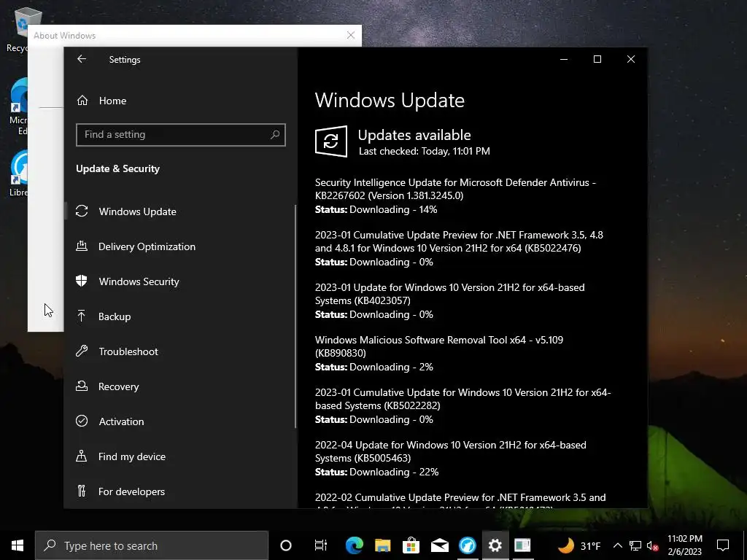Open Windows Security page
This screenshot has height=560, width=747.
click(139, 281)
